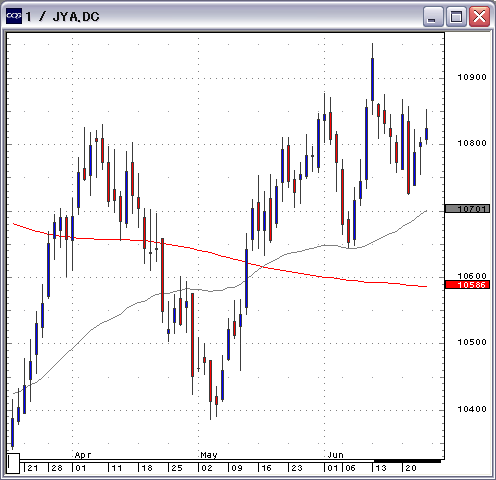Click the 10800 price axis label
496x480 pixels.
click(472, 143)
